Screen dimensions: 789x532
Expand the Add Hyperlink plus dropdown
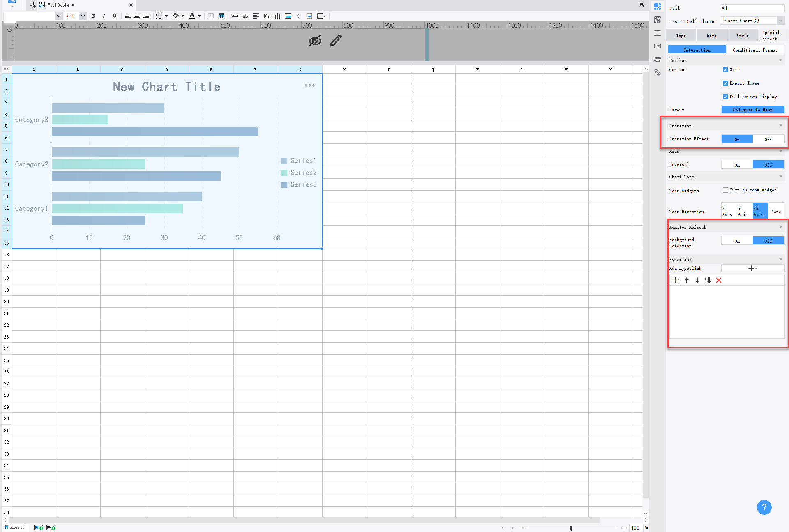point(752,268)
